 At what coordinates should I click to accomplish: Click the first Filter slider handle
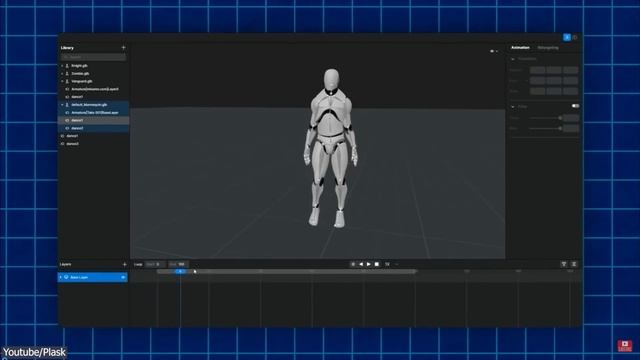(560, 118)
